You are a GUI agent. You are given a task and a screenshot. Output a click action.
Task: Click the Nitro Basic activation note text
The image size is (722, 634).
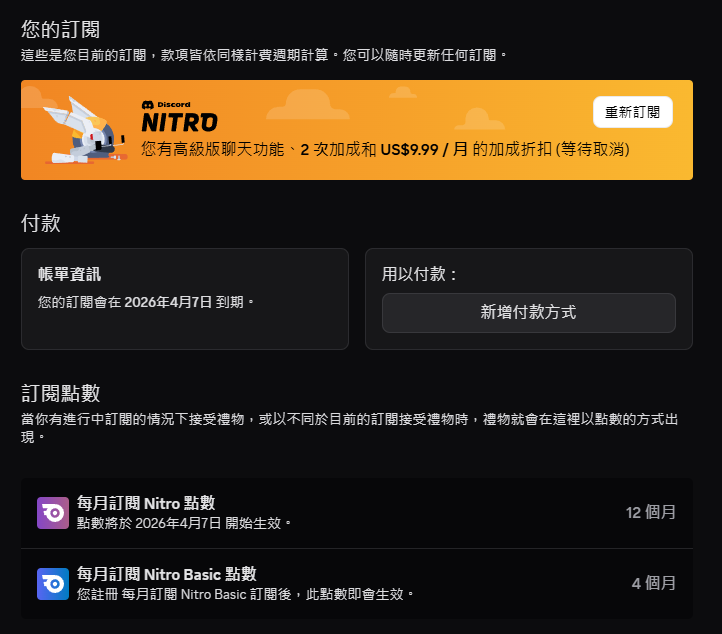click(x=245, y=593)
